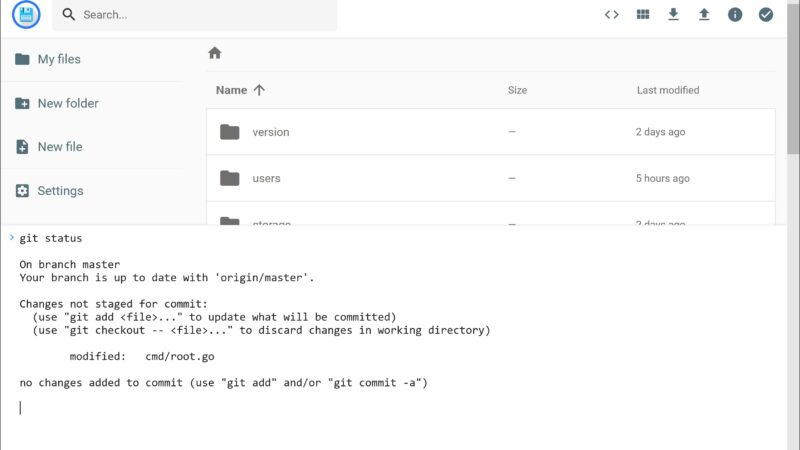Sort by Last modified column

pos(668,90)
